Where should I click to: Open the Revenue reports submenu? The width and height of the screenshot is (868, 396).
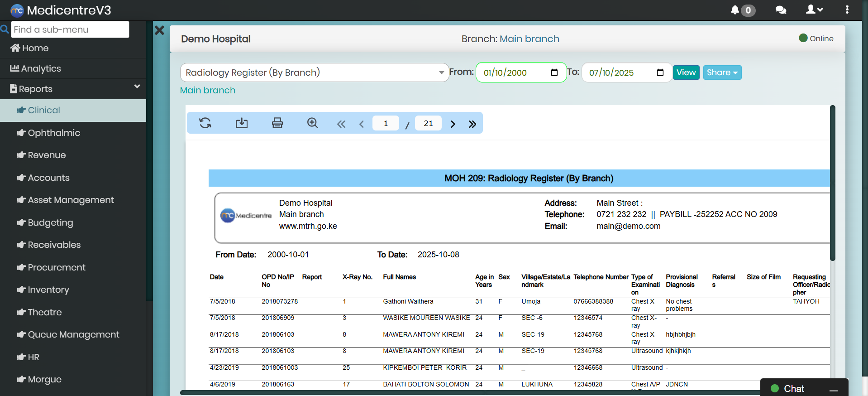(47, 155)
